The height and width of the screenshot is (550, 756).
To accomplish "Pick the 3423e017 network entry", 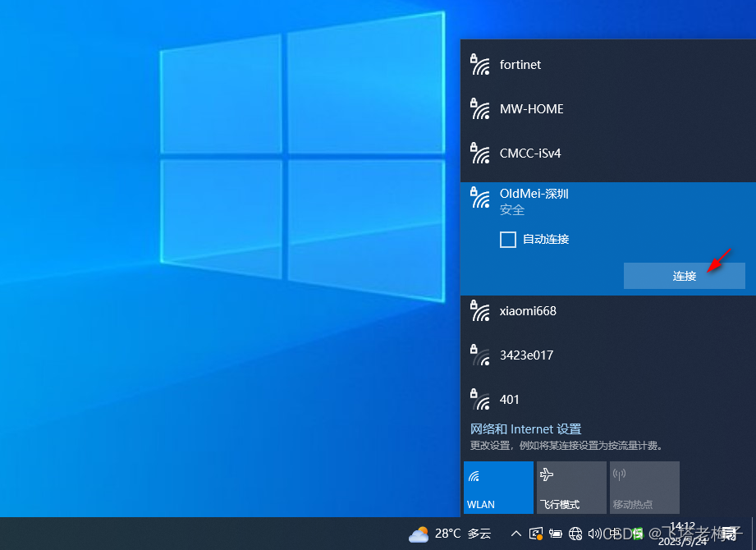I will (608, 355).
